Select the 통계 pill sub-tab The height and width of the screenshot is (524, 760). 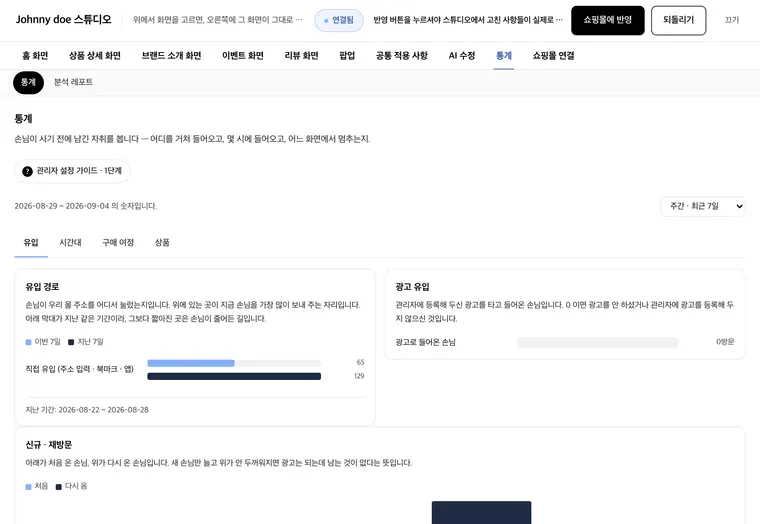pos(28,82)
